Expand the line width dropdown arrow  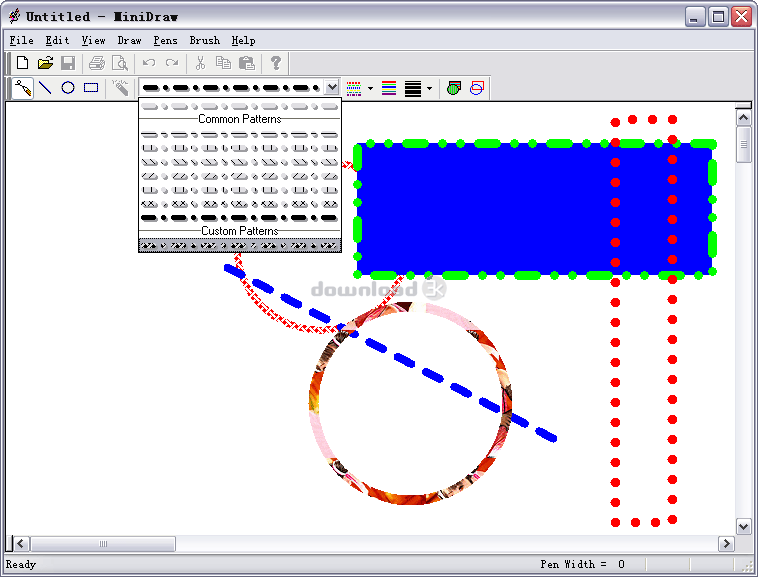click(x=430, y=88)
